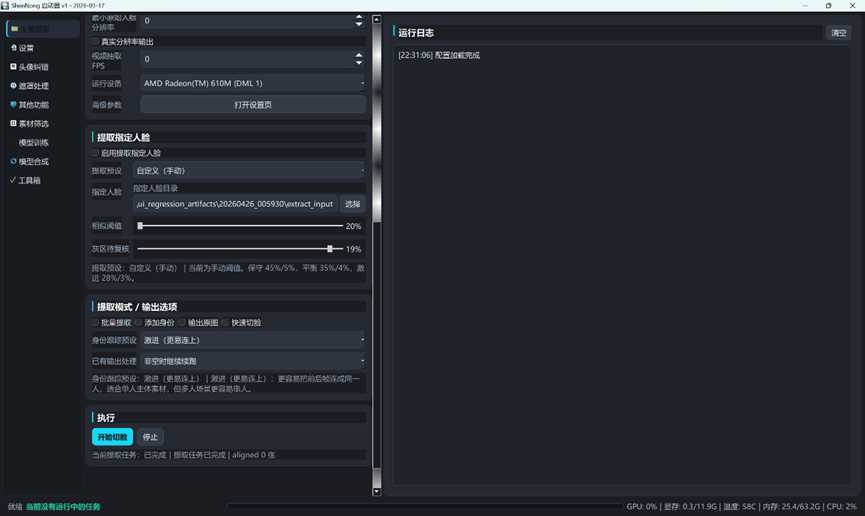The width and height of the screenshot is (865, 516).
Task: Tick the third checkbox, right of 添加身份
Action: click(183, 322)
